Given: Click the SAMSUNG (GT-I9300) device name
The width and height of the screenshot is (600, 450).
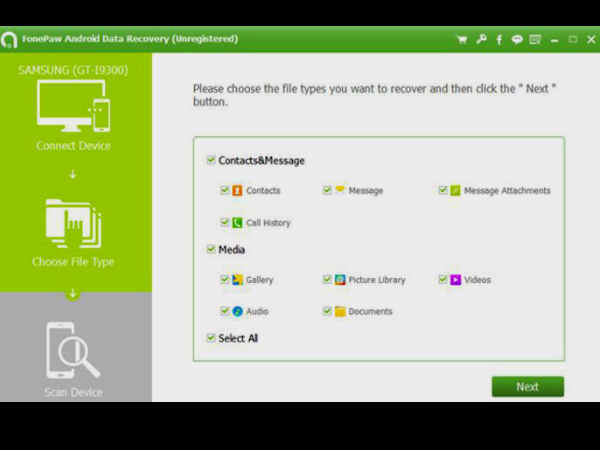Looking at the screenshot, I should [73, 70].
